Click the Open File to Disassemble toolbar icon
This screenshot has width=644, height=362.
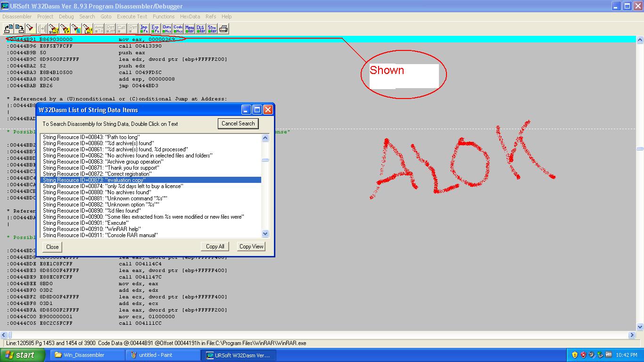pos(8,29)
